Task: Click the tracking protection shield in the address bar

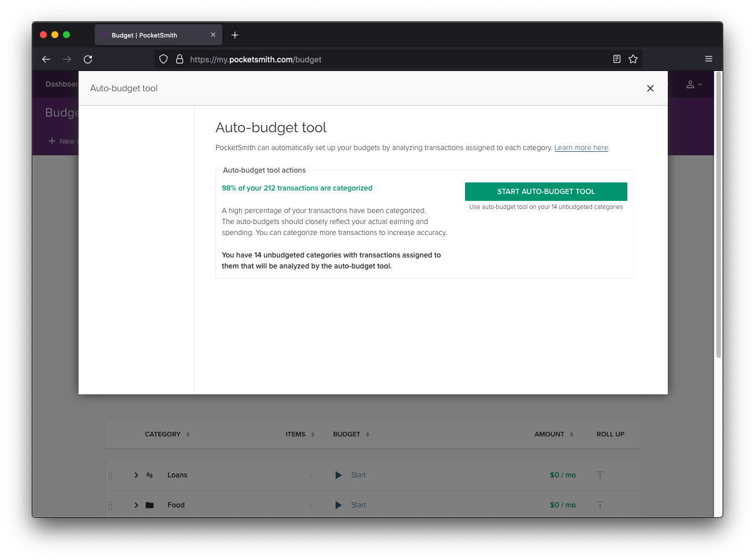Action: click(x=163, y=58)
